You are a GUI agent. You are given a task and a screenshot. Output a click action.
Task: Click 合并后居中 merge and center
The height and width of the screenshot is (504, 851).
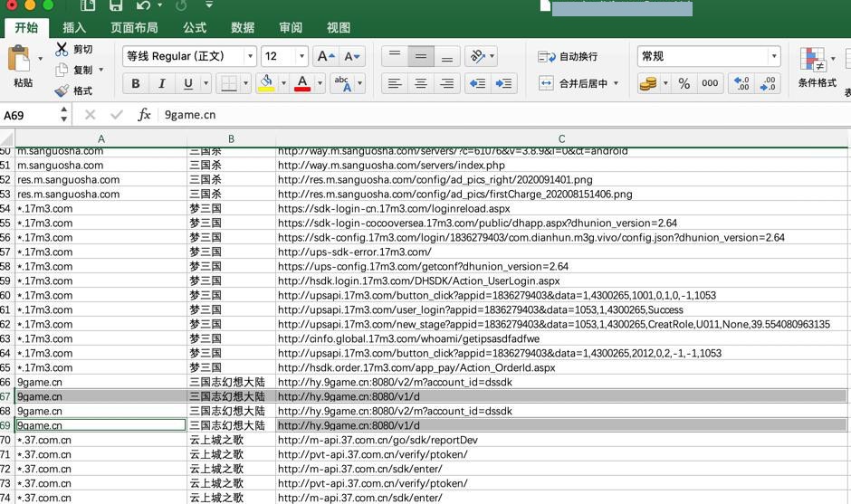point(572,83)
